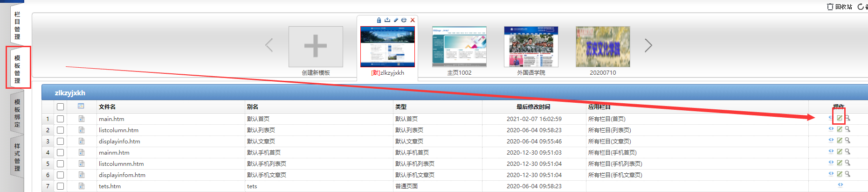Check the checkbox for main.htm row
Viewport: 868px width, 192px height.
[x=60, y=119]
